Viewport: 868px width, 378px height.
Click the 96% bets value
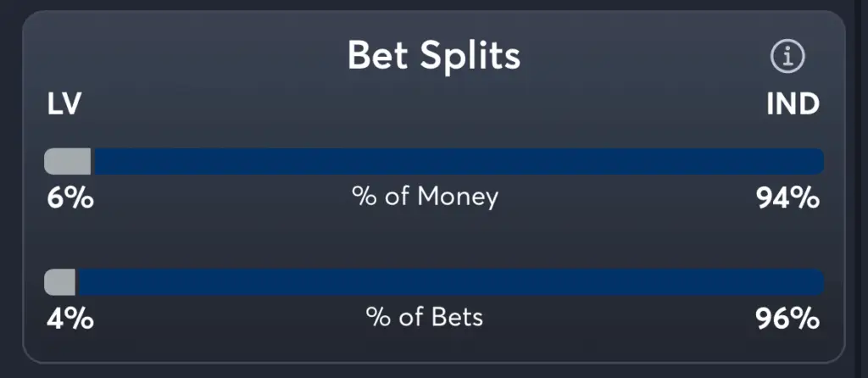[x=787, y=320]
